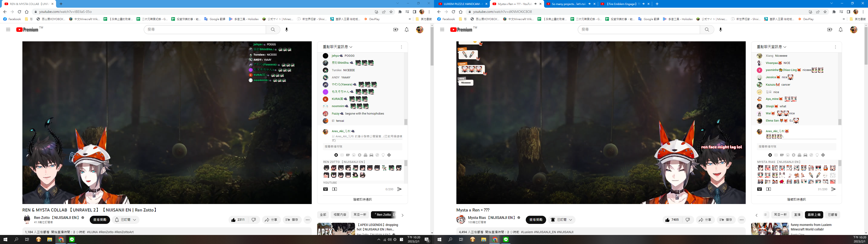Click voice search microphone in right window
The width and height of the screenshot is (868, 244).
pyautogui.click(x=721, y=30)
